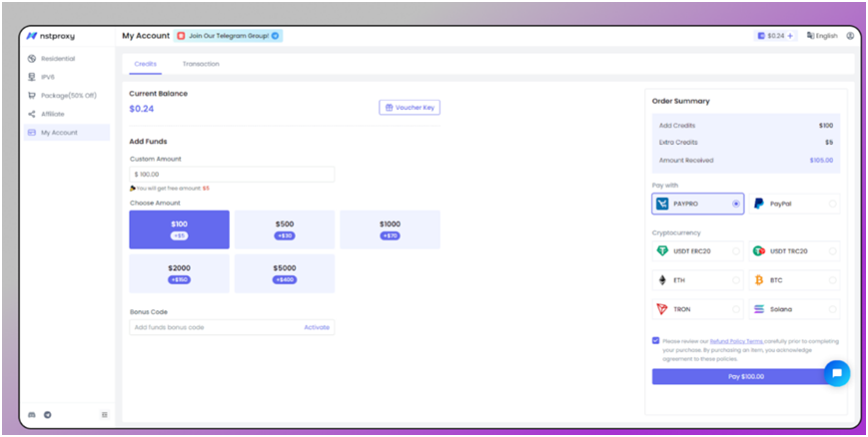This screenshot has height=437, width=868.
Task: Click the nstproxy logo
Action: coord(52,36)
